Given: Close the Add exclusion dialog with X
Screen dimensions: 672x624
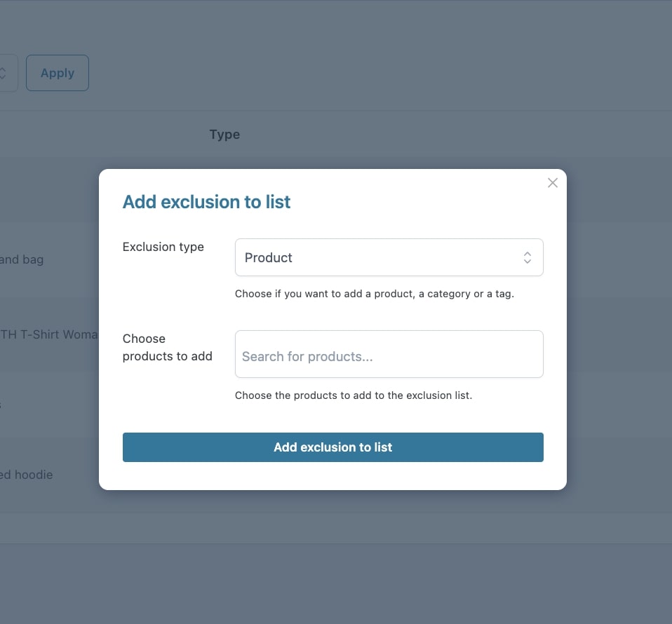Looking at the screenshot, I should click(553, 183).
